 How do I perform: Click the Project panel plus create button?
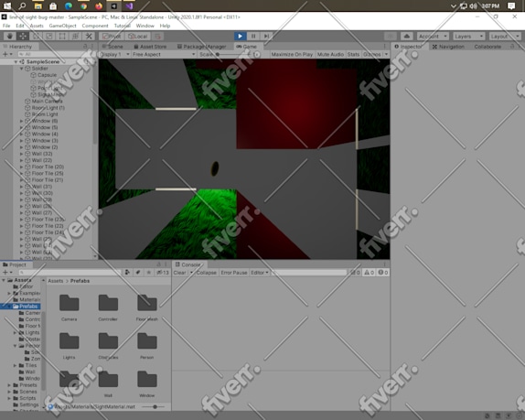point(6,273)
